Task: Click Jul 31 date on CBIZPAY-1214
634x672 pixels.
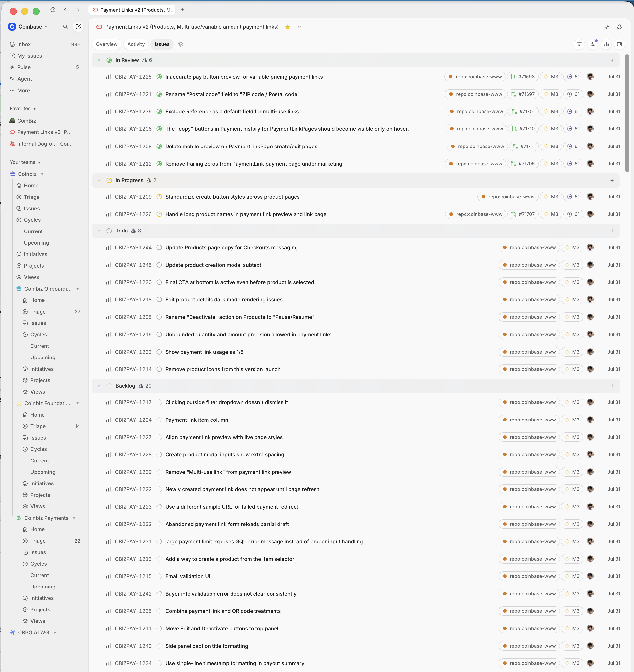Action: click(x=613, y=369)
